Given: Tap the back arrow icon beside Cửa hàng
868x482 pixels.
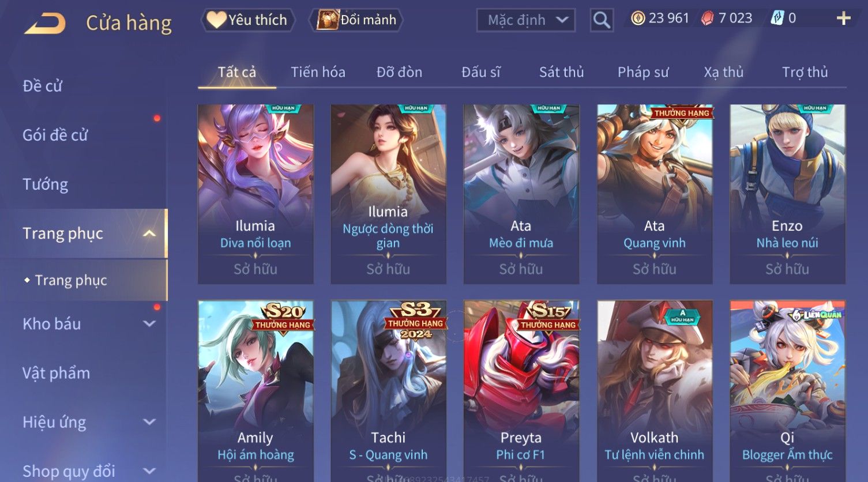Looking at the screenshot, I should pos(45,24).
